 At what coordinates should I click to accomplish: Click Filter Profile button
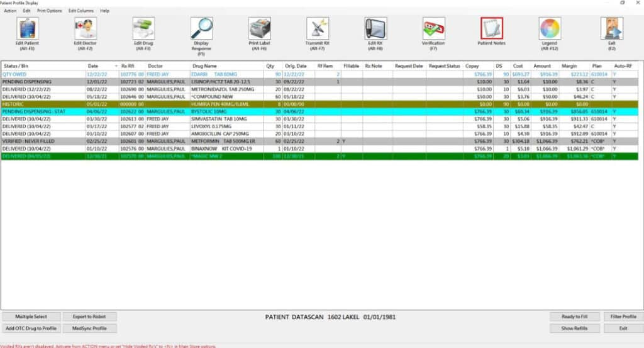click(x=623, y=317)
